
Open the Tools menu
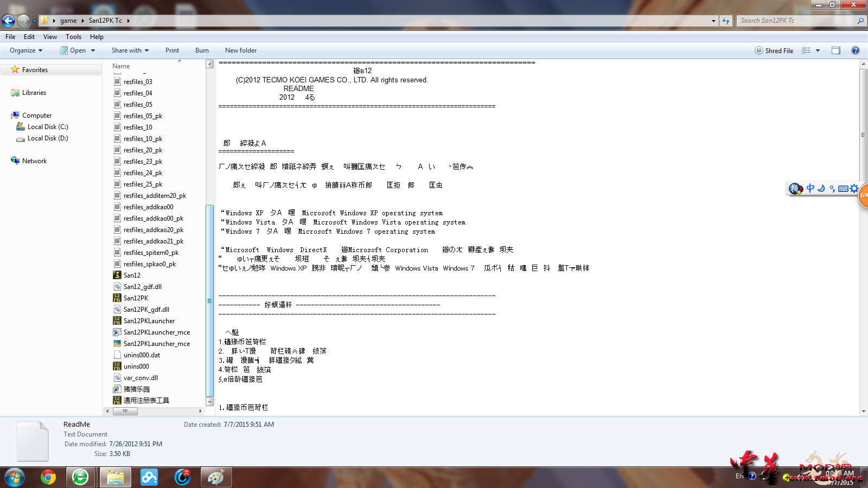point(73,37)
